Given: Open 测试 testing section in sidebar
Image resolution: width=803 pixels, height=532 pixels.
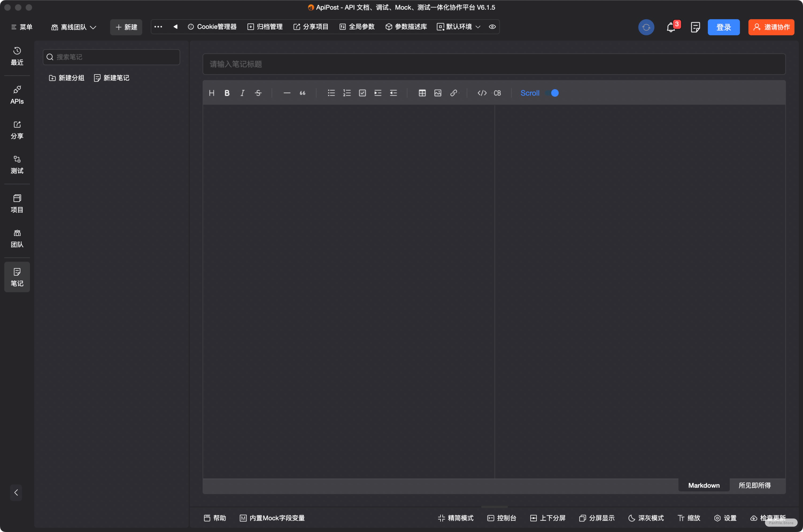Looking at the screenshot, I should (17, 165).
